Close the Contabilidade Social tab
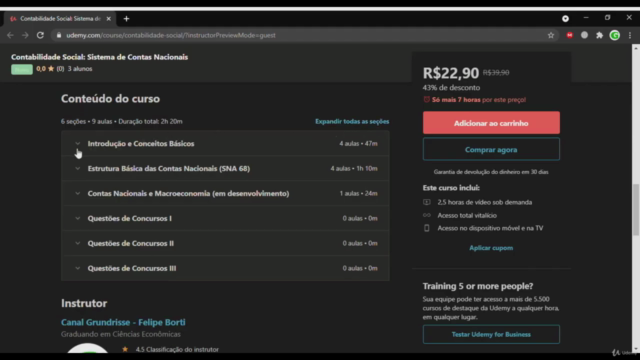Viewport: 640px width, 360px height. pyautogui.click(x=109, y=19)
